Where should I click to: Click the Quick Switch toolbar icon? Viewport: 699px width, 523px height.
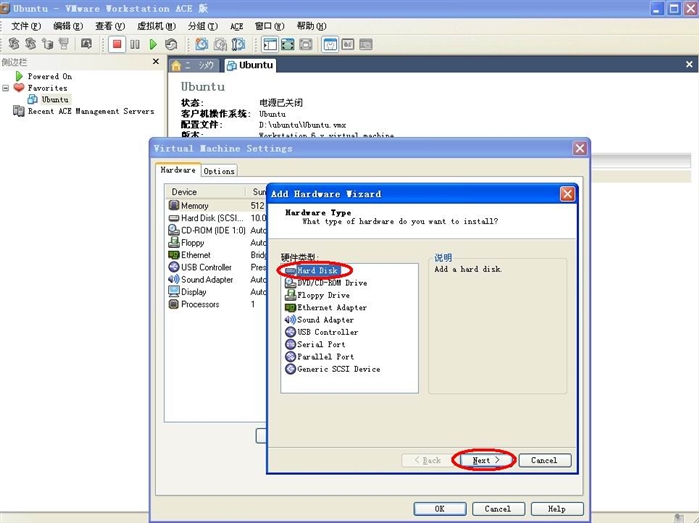point(305,44)
